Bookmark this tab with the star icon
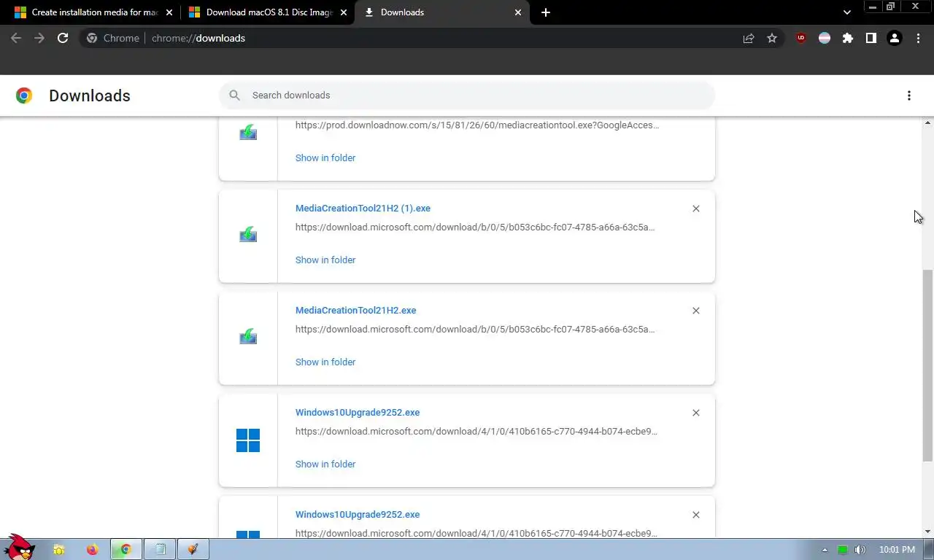The image size is (934, 560). coord(772,38)
